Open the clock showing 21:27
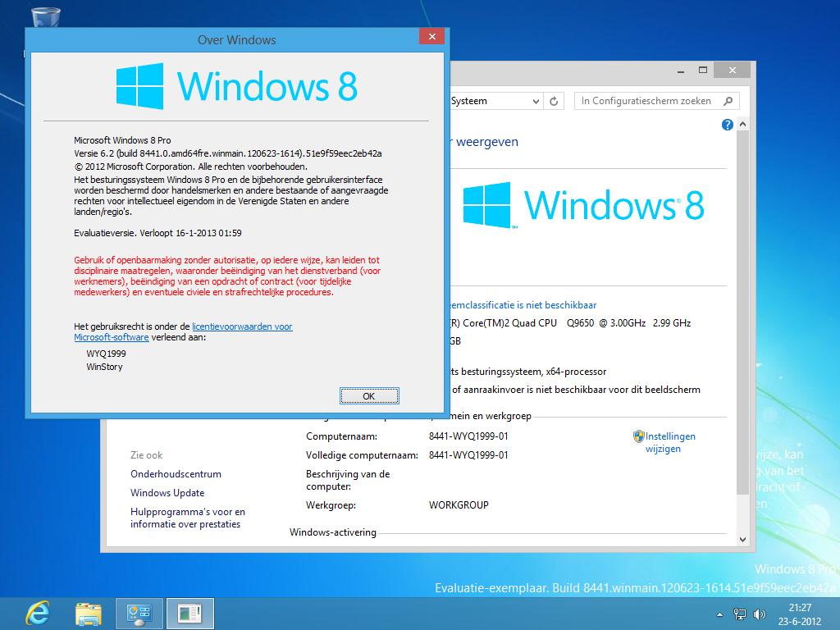 tap(800, 614)
